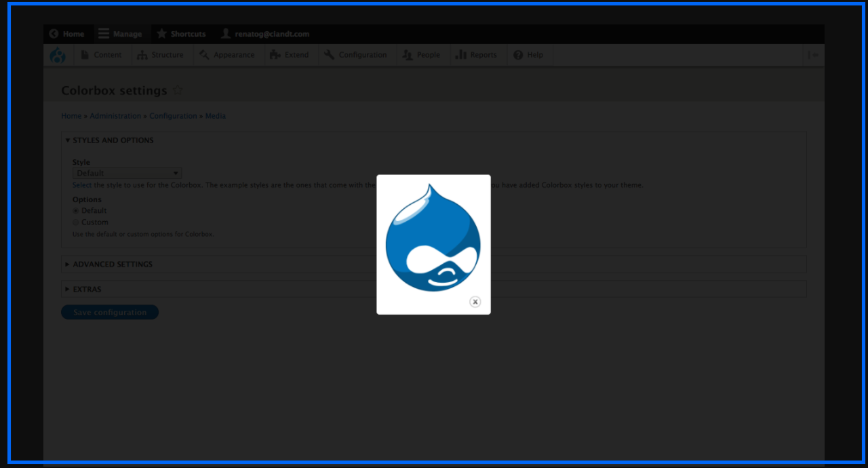Viewport: 868px width, 468px height.
Task: Close the Colorbox image popup
Action: tap(475, 302)
